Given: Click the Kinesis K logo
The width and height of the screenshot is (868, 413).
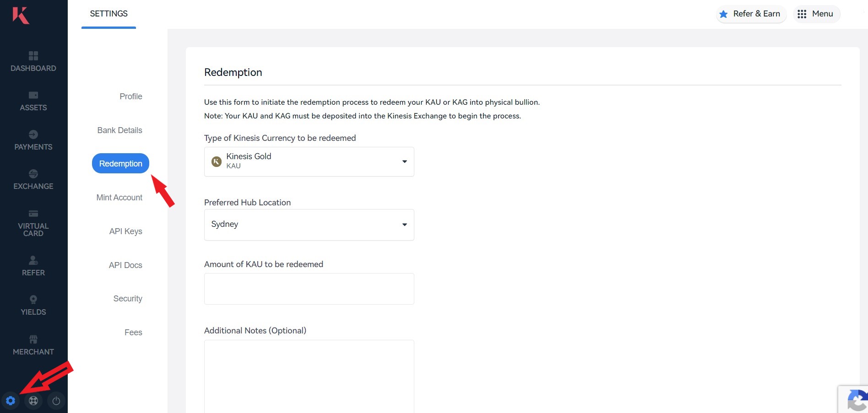Looking at the screenshot, I should tap(21, 15).
